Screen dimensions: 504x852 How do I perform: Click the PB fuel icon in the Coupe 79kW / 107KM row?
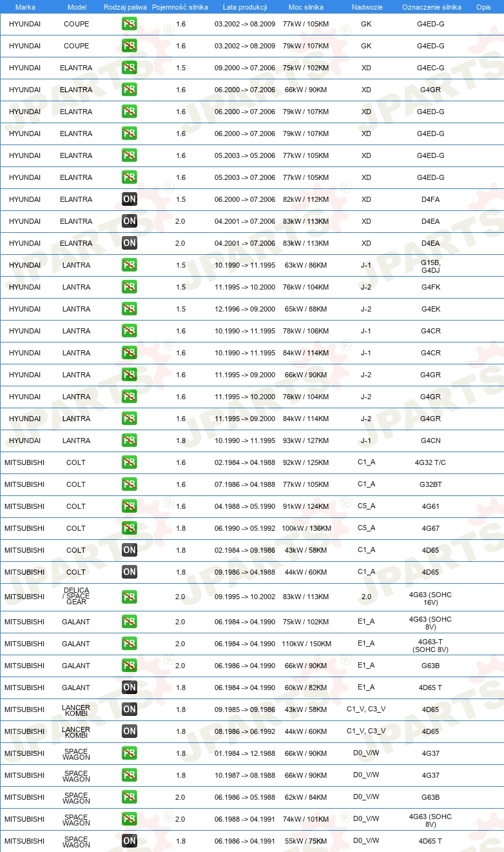(130, 46)
